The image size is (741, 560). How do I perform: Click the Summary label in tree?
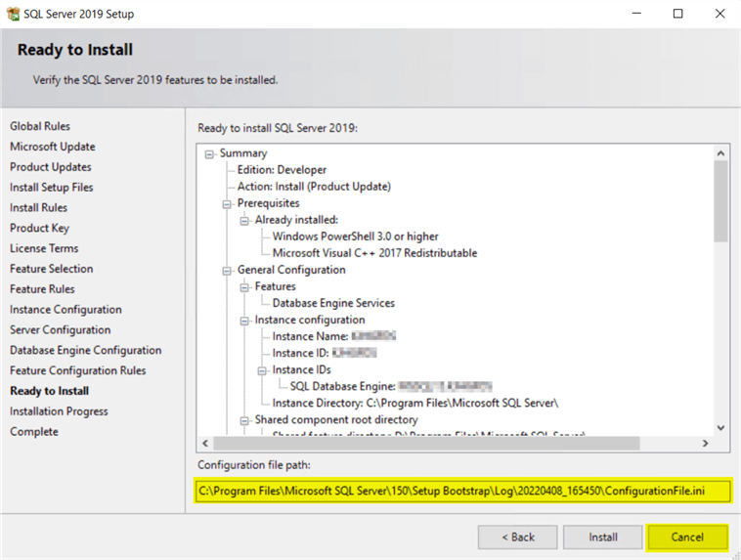point(243,153)
